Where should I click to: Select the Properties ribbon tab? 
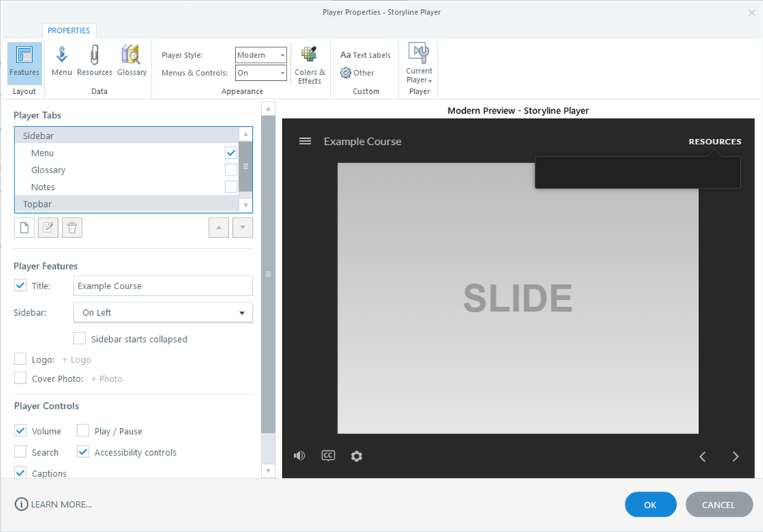point(69,31)
